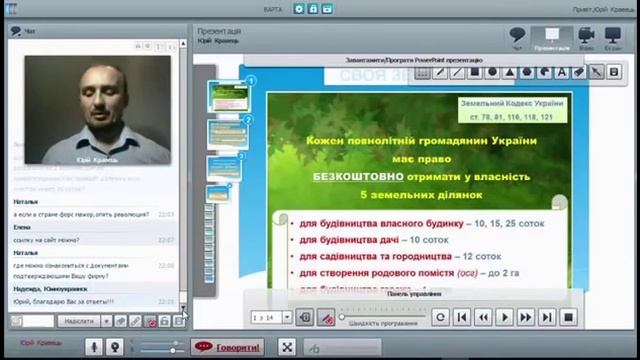Open slide 1 thumbnail
Image resolution: width=640 pixels, height=360 pixels.
click(x=229, y=97)
